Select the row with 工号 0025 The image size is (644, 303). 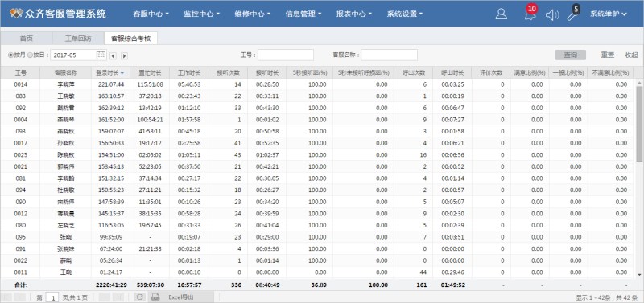coord(318,155)
